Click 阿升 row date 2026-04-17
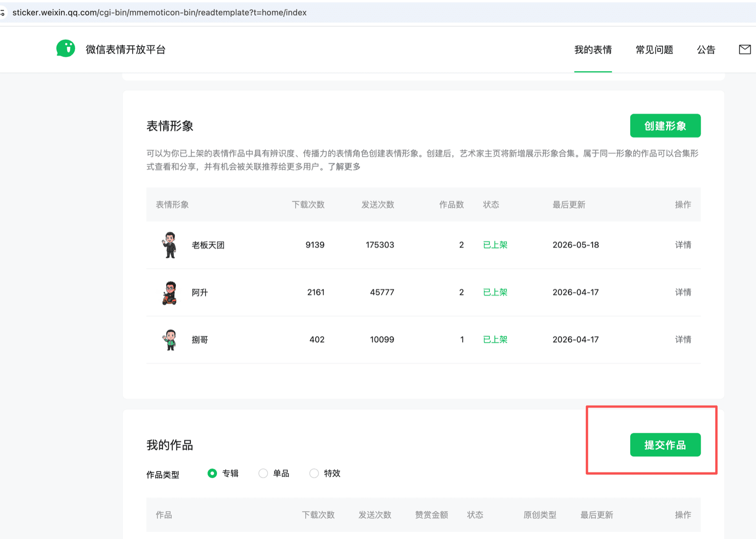This screenshot has width=756, height=539. [x=576, y=292]
